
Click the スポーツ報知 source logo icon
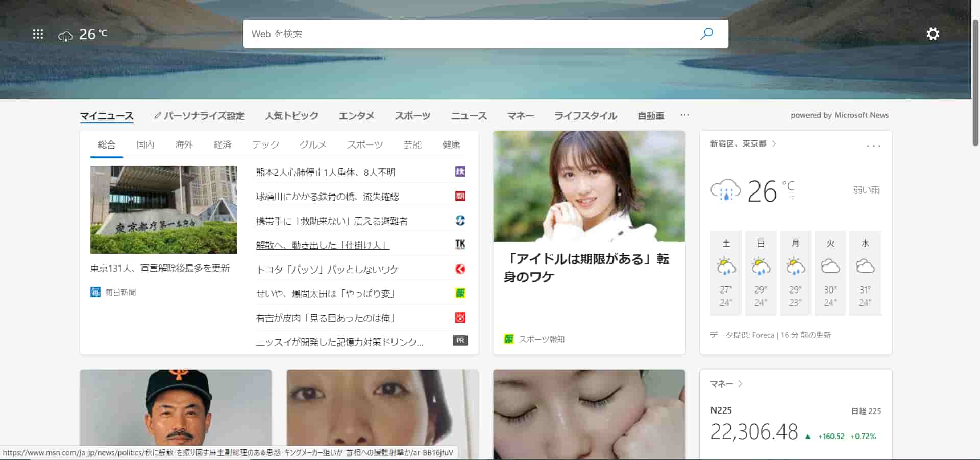coord(509,339)
